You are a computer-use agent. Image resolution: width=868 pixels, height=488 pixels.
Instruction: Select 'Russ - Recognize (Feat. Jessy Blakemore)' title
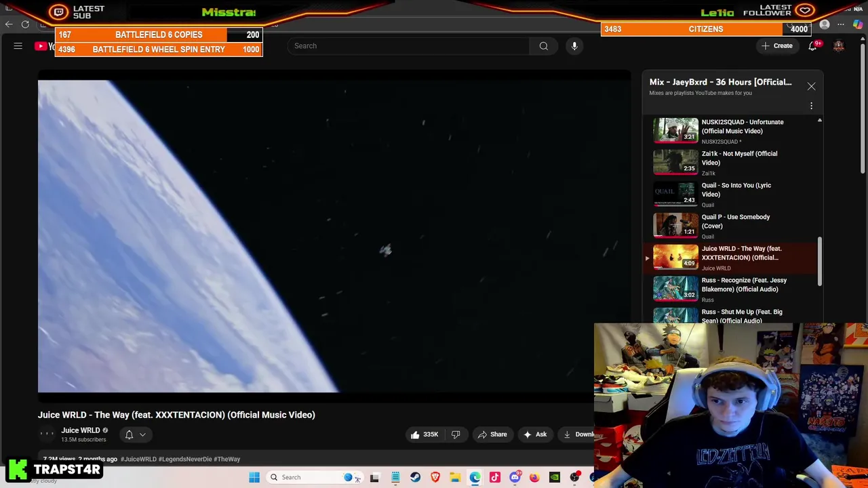(x=744, y=285)
